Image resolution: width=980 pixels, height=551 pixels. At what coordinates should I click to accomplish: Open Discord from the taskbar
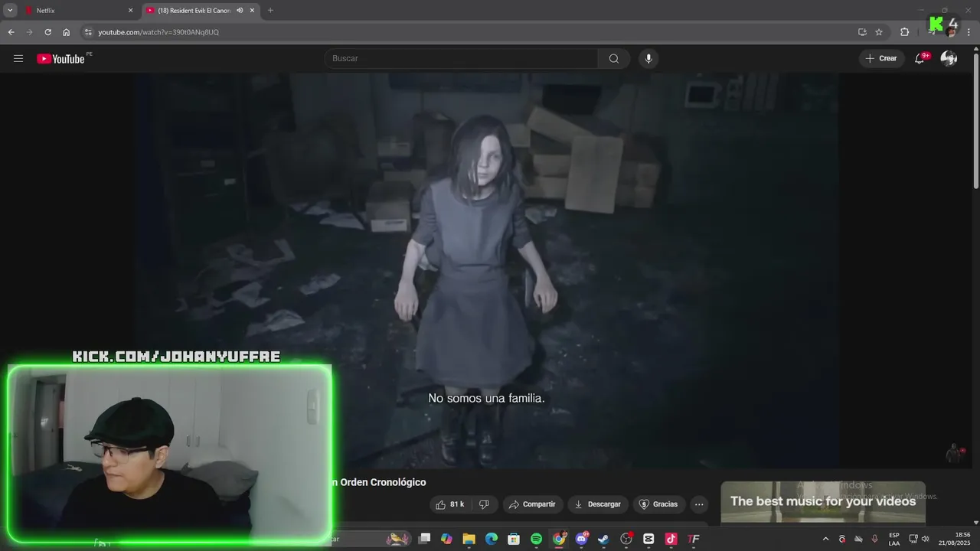click(581, 539)
